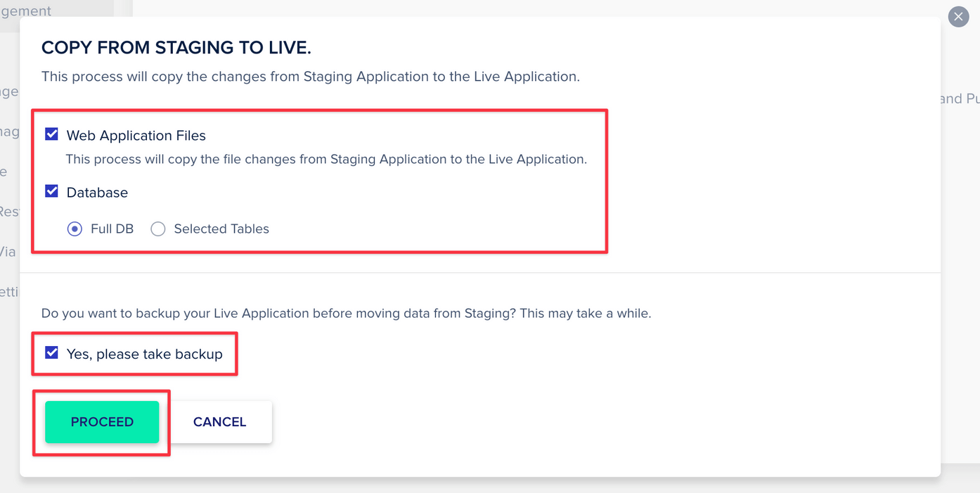Open the cut-off 'Res' sidebar item

[x=9, y=211]
